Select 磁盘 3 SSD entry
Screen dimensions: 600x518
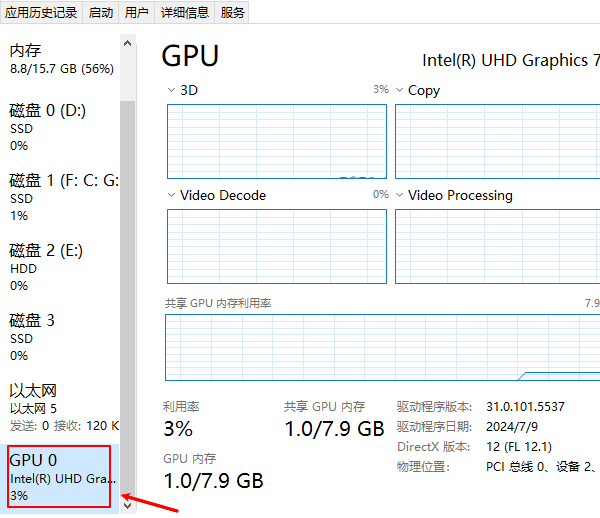click(x=60, y=337)
